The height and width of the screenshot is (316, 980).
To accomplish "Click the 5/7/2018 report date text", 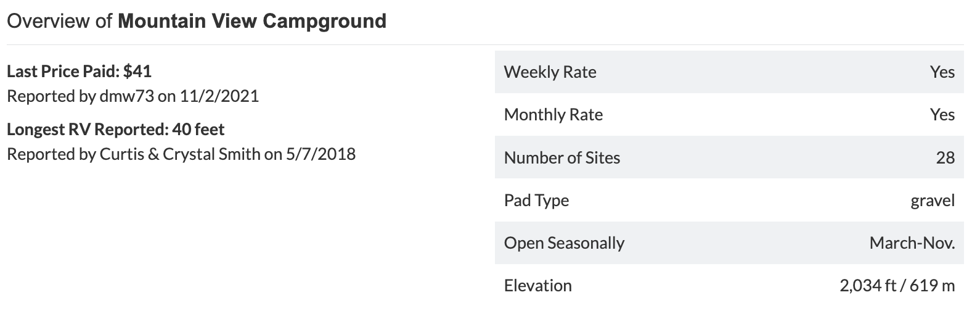I will (321, 154).
